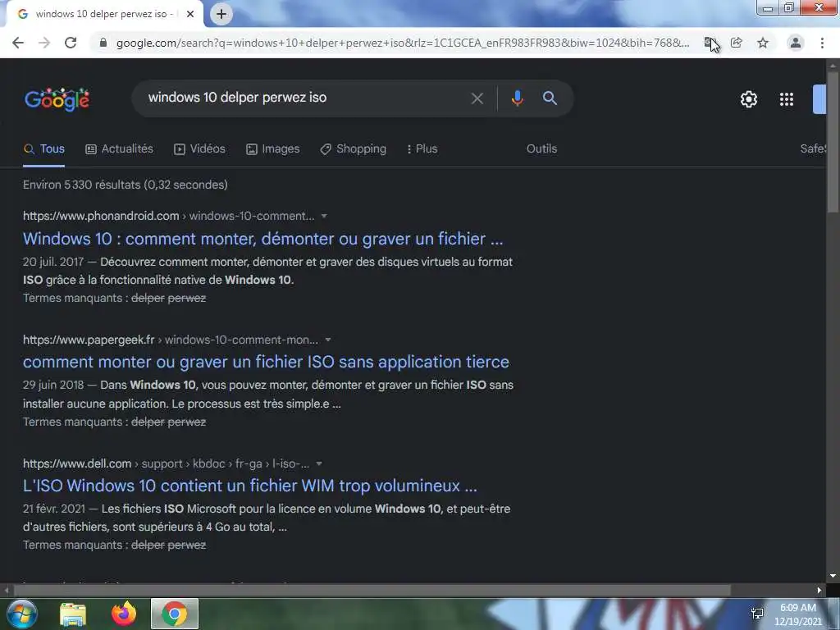The image size is (840, 630).
Task: Click the vertical scrollbar down arrow
Action: click(833, 576)
